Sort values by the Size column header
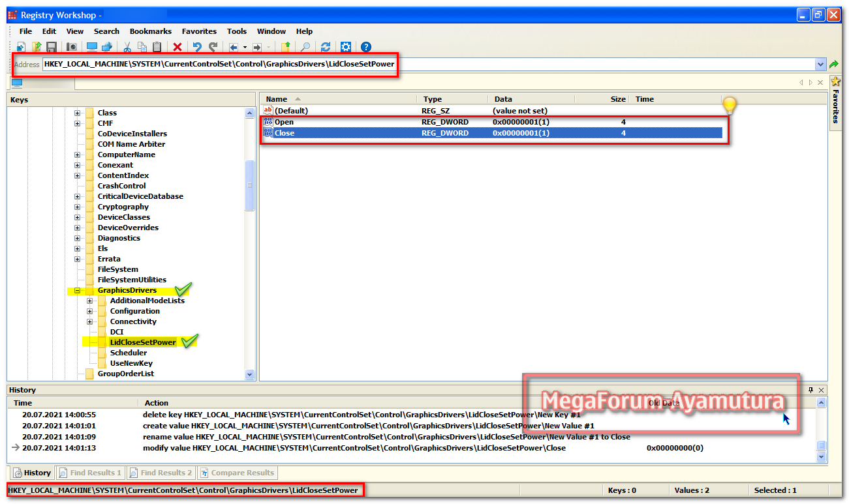849x504 pixels. click(601, 99)
